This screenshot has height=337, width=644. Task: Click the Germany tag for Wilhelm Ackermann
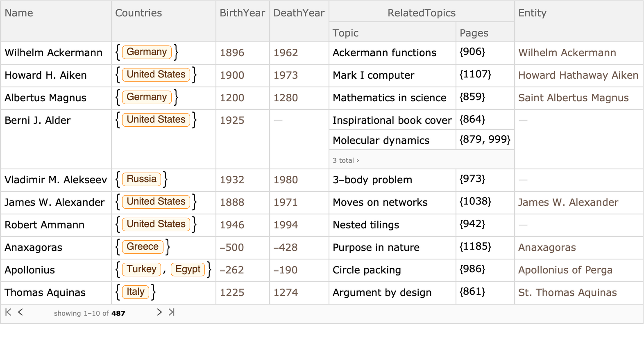147,52
